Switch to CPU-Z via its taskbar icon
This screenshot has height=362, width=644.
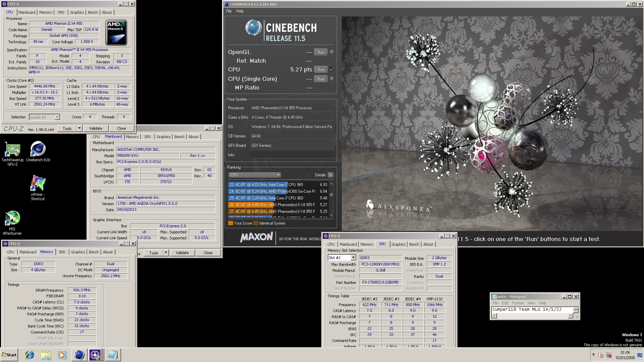[95, 355]
